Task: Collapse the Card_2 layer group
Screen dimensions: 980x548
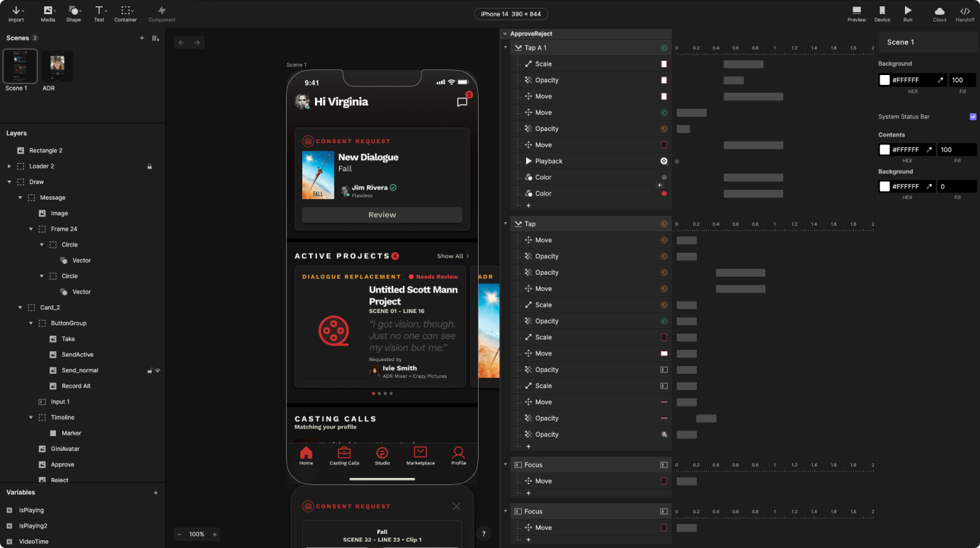Action: pos(21,307)
